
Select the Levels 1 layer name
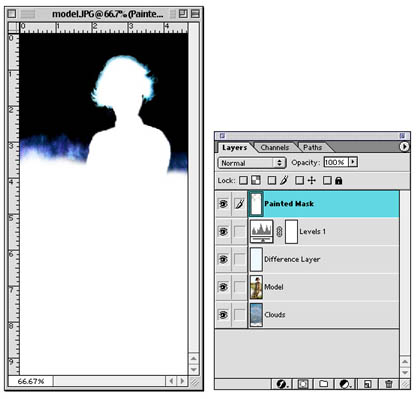[312, 231]
